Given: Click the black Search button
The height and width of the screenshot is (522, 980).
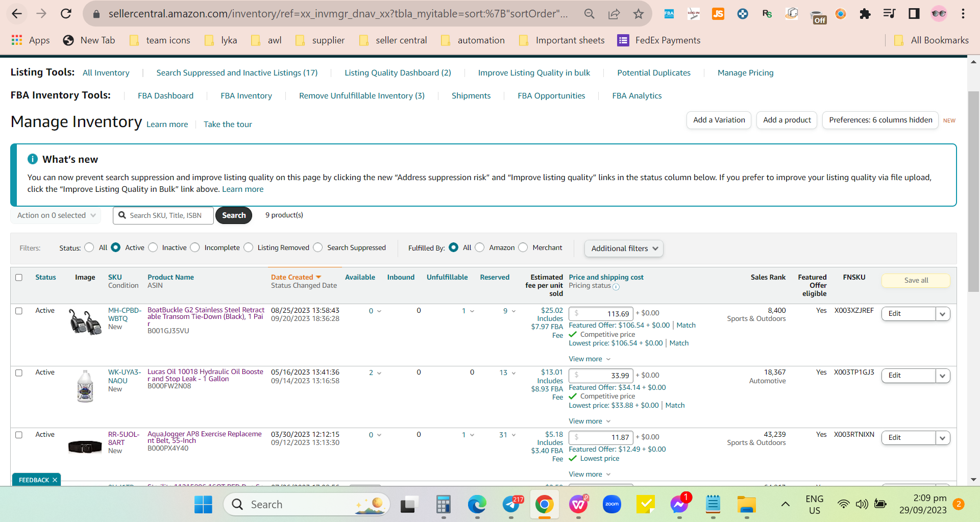Looking at the screenshot, I should pos(234,215).
